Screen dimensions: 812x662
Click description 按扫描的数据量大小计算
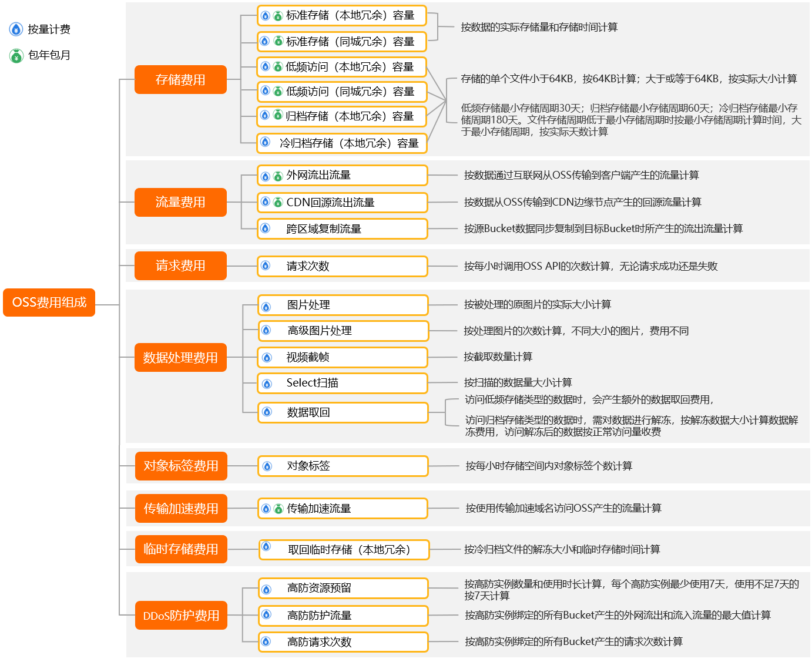(518, 382)
